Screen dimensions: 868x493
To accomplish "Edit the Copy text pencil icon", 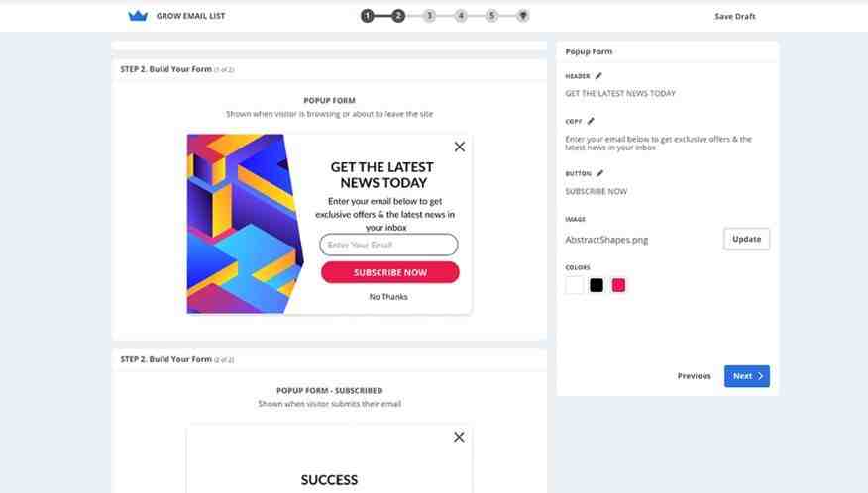I will pyautogui.click(x=591, y=121).
